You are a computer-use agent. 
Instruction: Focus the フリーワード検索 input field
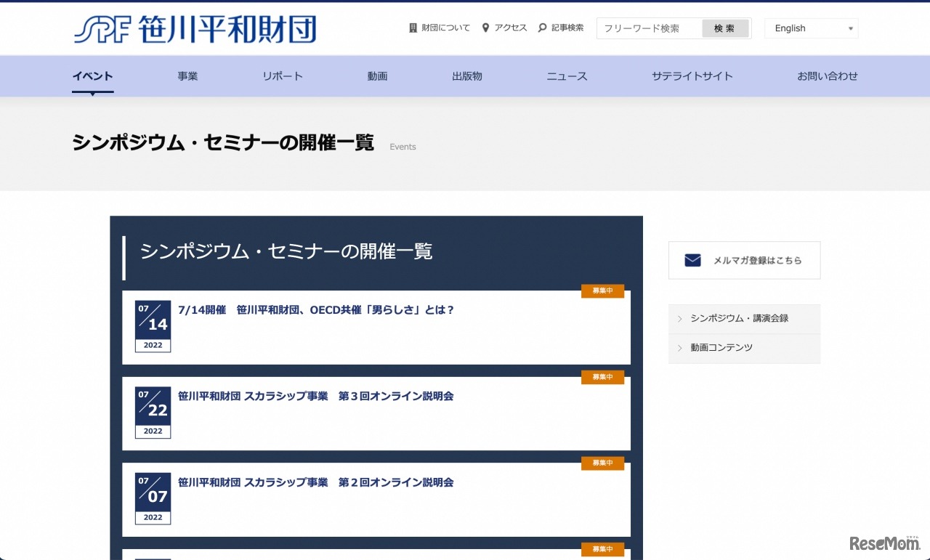tap(649, 28)
